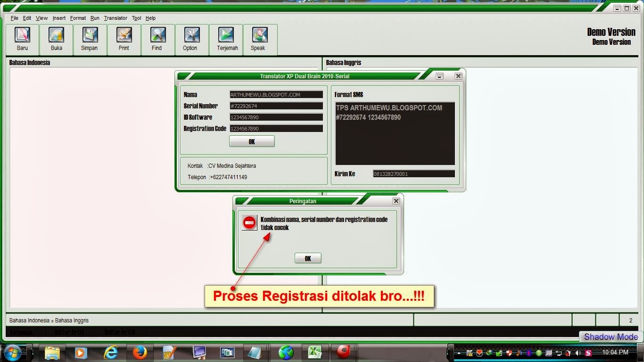Image resolution: width=644 pixels, height=362 pixels.
Task: Open Internet Explorer from the taskbar
Action: click(x=111, y=353)
